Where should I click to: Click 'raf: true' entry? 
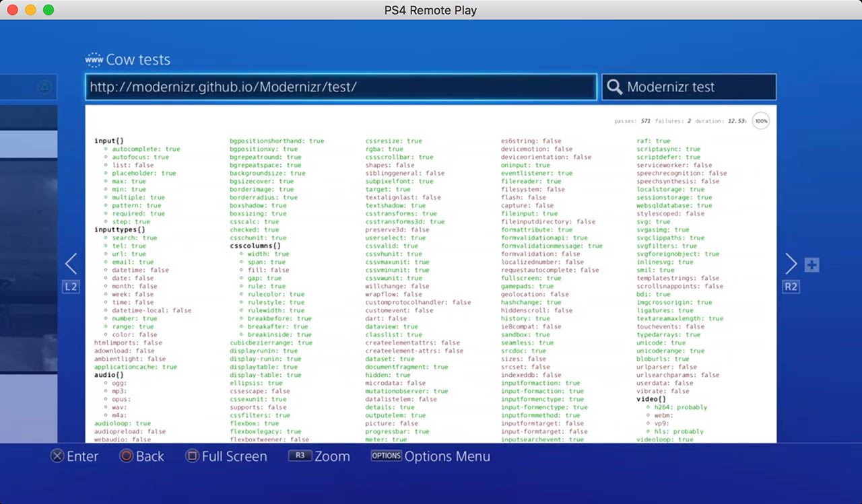click(x=653, y=141)
